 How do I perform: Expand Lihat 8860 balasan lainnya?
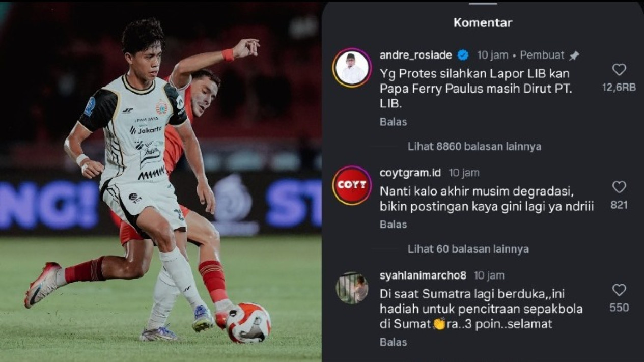(x=474, y=147)
